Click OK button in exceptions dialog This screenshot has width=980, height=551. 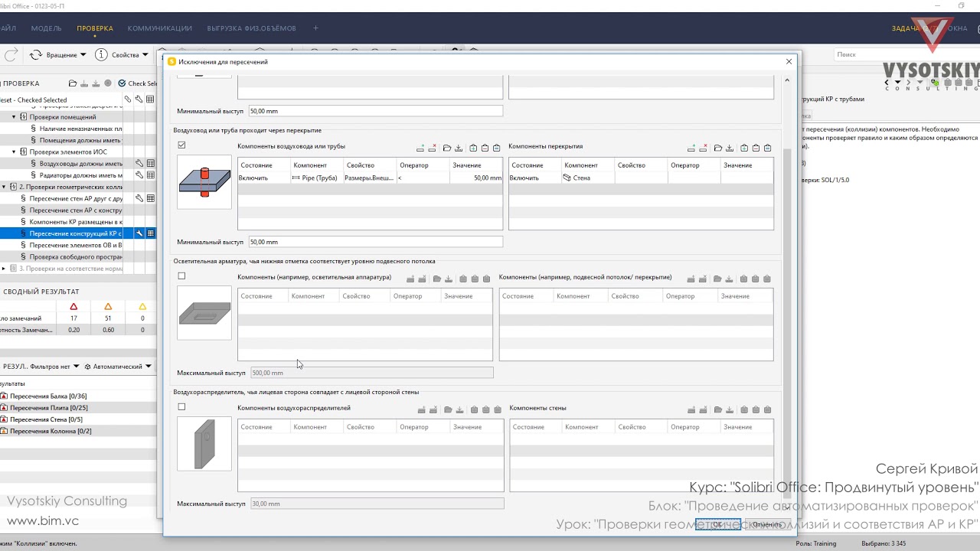[x=718, y=524]
